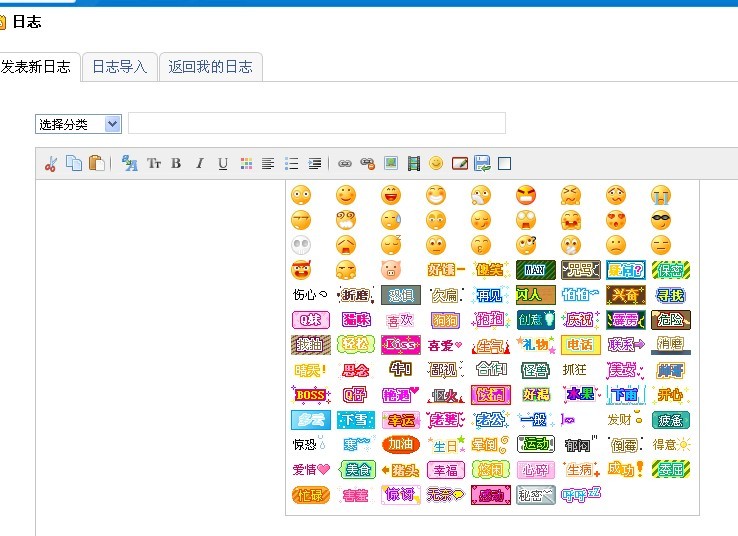Image resolution: width=738 pixels, height=536 pixels.
Task: Insert the 爱情 heart text sticker
Action: tap(311, 469)
